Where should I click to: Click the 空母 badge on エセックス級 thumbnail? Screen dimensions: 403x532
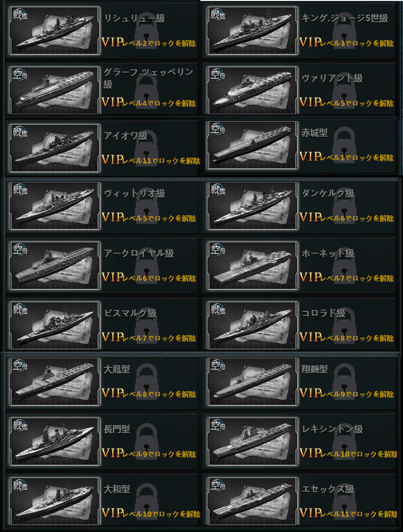(x=218, y=485)
